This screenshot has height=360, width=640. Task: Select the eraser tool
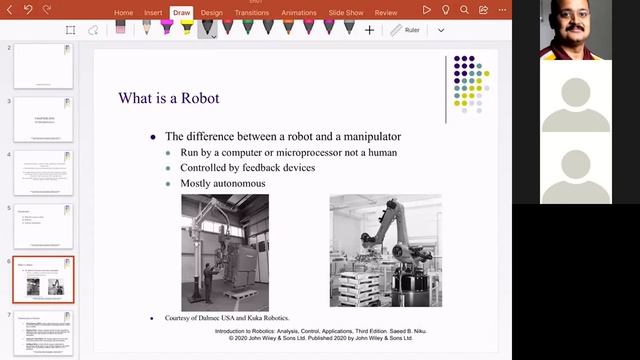point(120,27)
